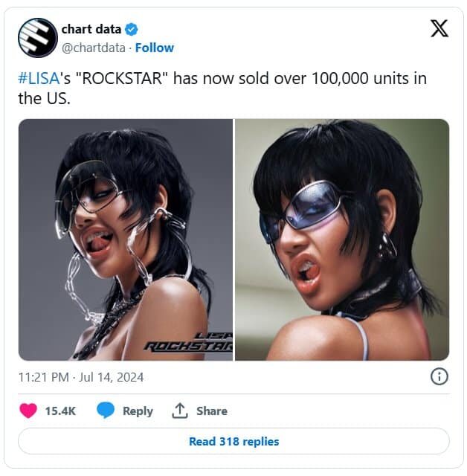The height and width of the screenshot is (476, 467).
Task: Click the tweet text about 100,000 units
Action: pyautogui.click(x=222, y=89)
